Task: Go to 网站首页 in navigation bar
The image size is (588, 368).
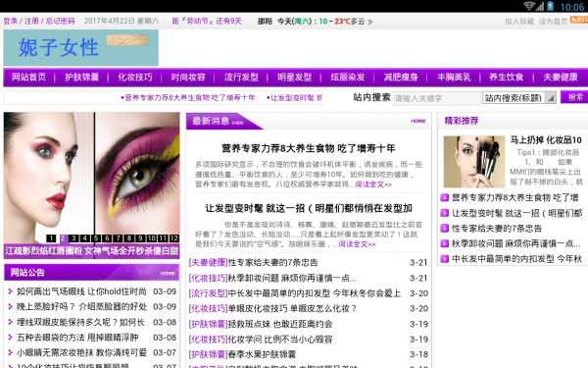Action: tap(28, 78)
